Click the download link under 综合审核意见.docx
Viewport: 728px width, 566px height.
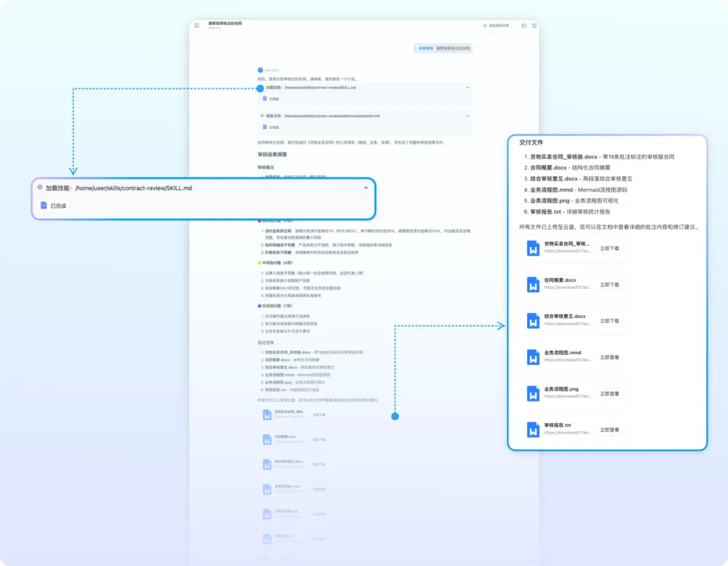(568, 324)
